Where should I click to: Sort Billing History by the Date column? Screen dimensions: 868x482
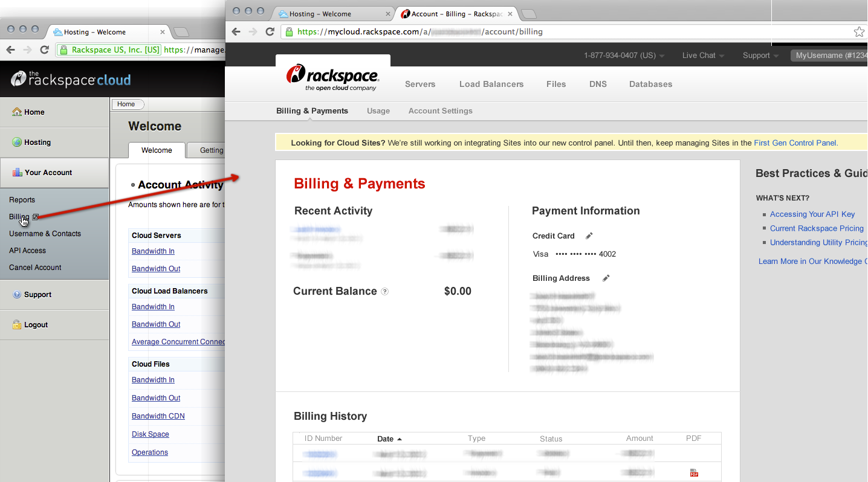[x=389, y=439]
